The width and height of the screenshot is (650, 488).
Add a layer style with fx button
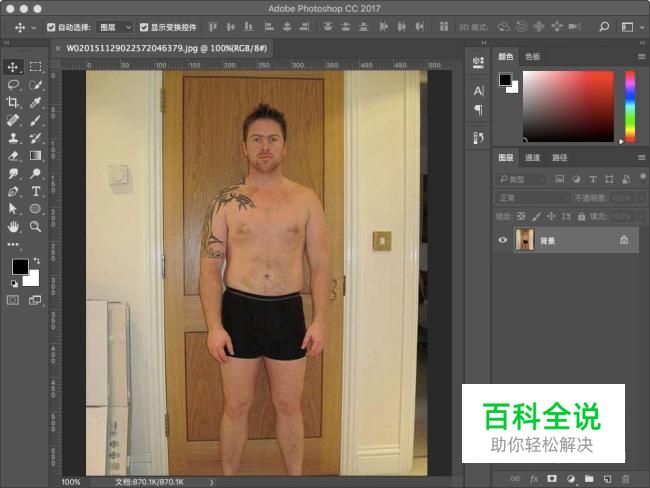click(534, 479)
